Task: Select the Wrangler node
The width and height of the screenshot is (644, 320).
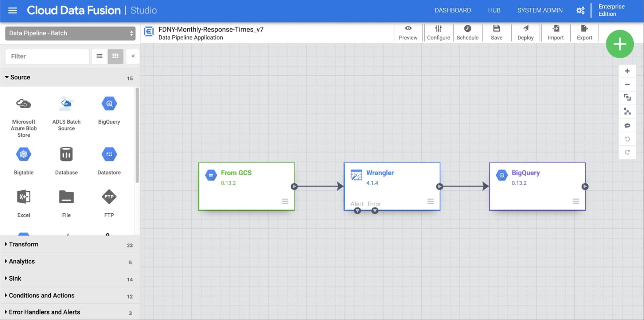Action: point(392,187)
